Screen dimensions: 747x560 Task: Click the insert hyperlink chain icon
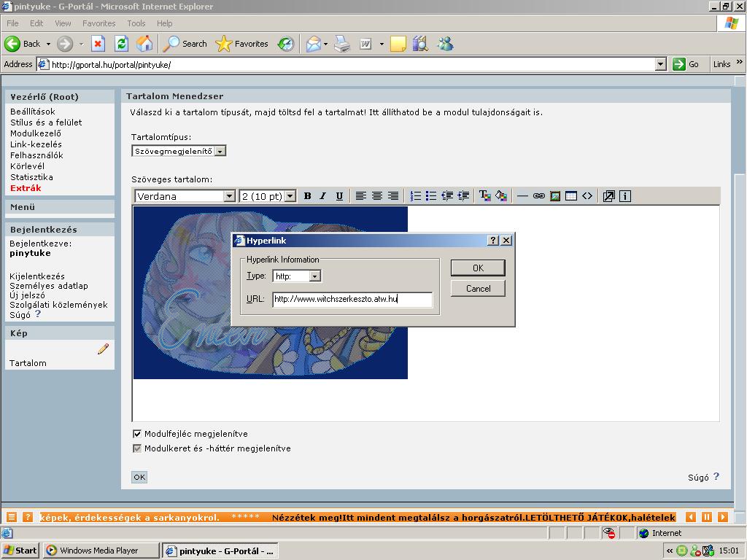point(539,196)
